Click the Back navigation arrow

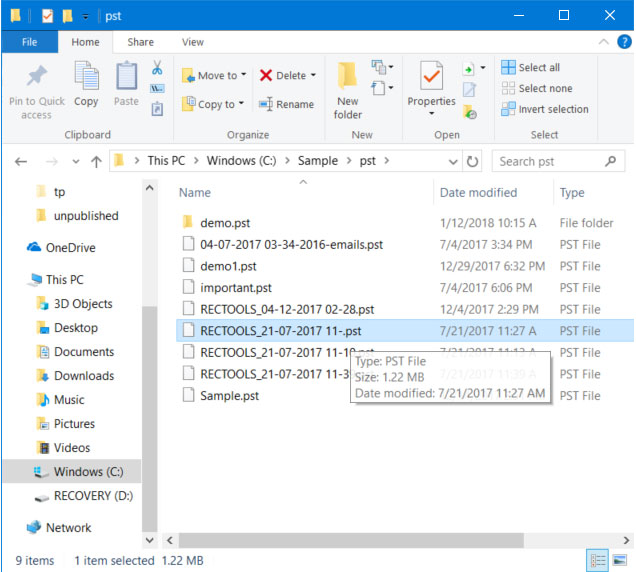pyautogui.click(x=21, y=162)
